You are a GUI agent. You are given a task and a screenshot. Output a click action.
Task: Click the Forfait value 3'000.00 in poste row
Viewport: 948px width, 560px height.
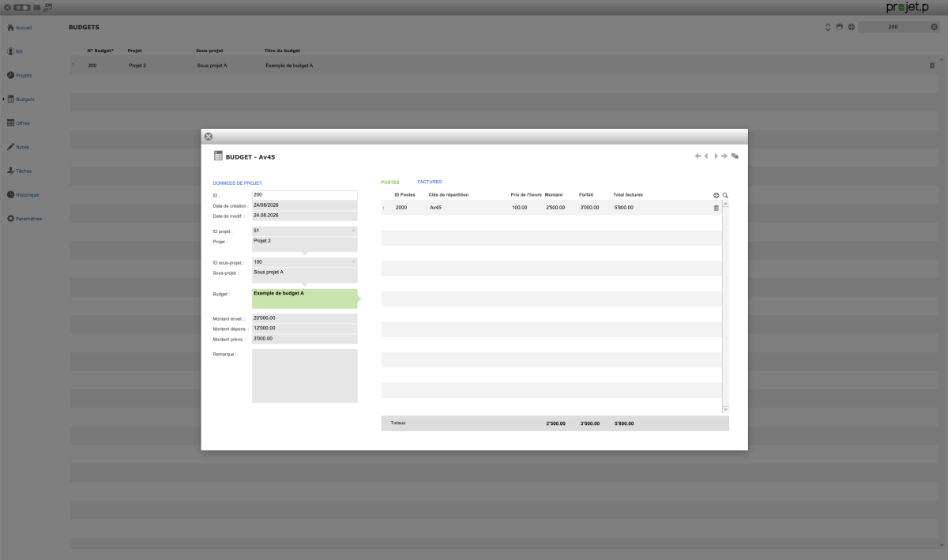tap(589, 208)
